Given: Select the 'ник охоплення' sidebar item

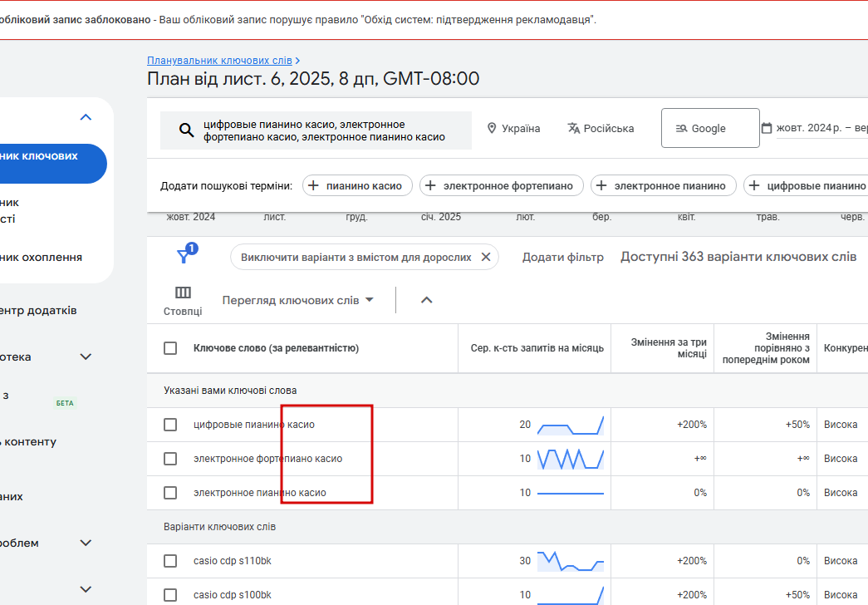Looking at the screenshot, I should tap(41, 258).
